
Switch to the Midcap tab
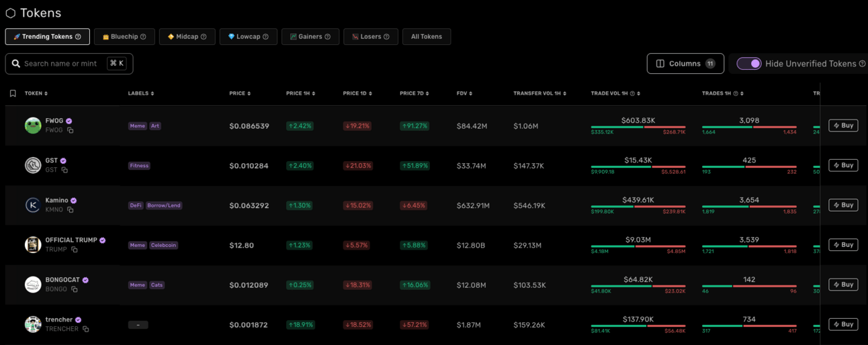[x=187, y=37]
